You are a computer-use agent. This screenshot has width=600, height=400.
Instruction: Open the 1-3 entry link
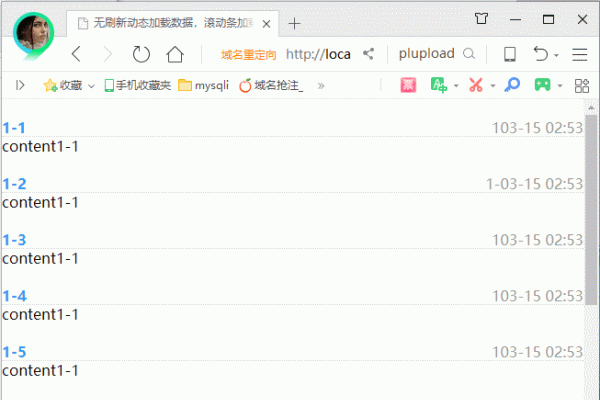(x=14, y=240)
